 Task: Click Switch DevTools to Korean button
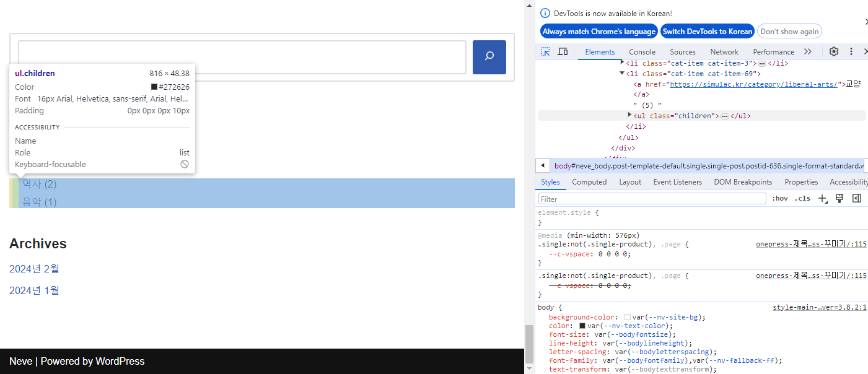coord(708,32)
